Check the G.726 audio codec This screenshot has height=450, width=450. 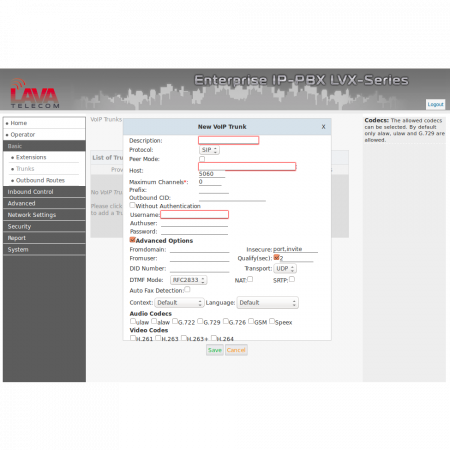226,321
